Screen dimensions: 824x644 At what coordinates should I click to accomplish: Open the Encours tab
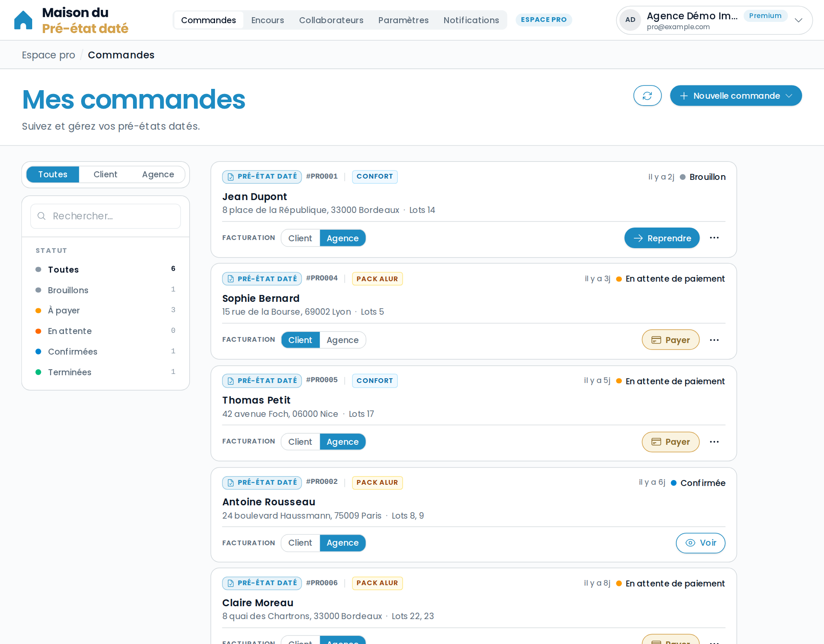[x=267, y=20]
